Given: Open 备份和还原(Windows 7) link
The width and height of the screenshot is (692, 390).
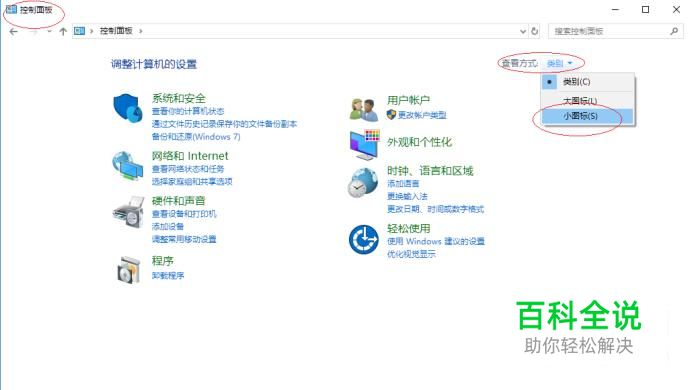Looking at the screenshot, I should point(196,137).
